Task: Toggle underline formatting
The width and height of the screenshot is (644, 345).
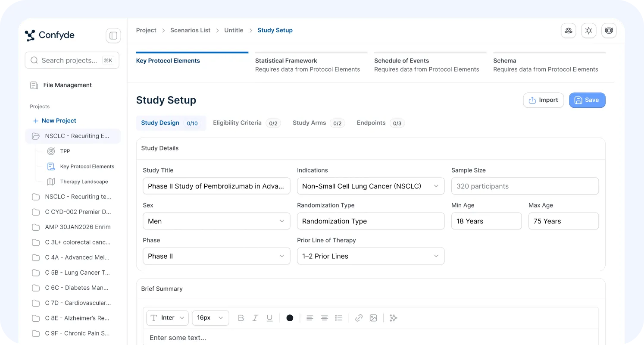Action: [x=269, y=318]
